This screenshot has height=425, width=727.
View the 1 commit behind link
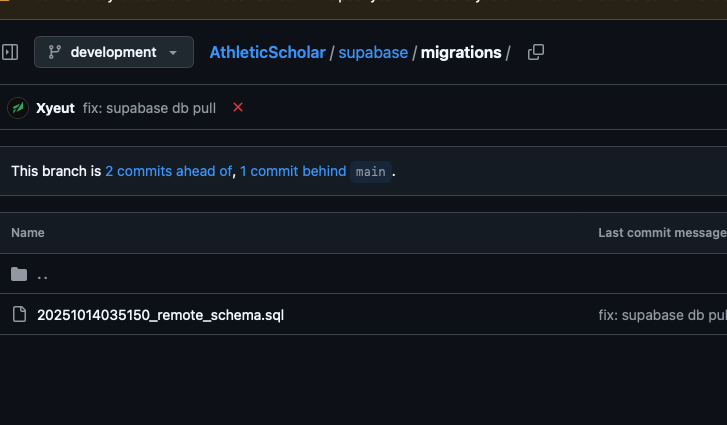pyautogui.click(x=293, y=171)
